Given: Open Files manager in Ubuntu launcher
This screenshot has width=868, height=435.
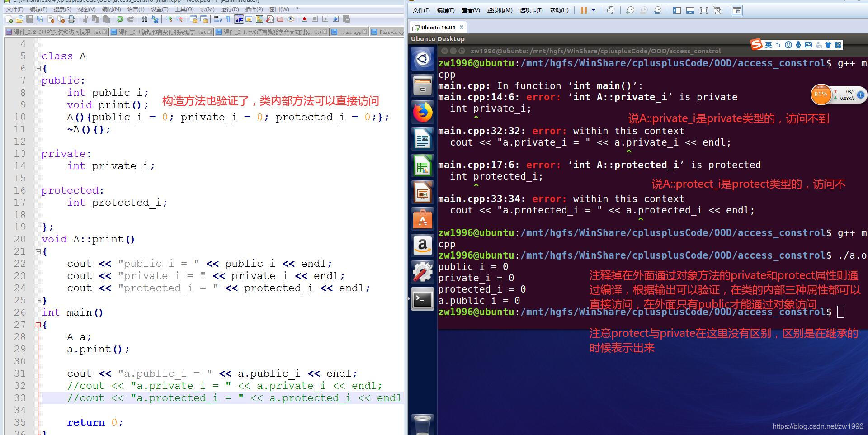Looking at the screenshot, I should [x=423, y=85].
